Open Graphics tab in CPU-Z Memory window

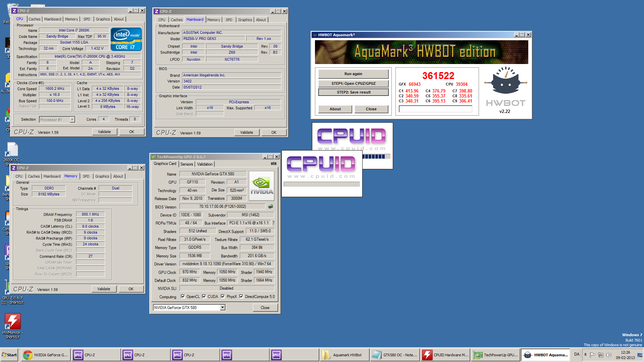point(102,176)
